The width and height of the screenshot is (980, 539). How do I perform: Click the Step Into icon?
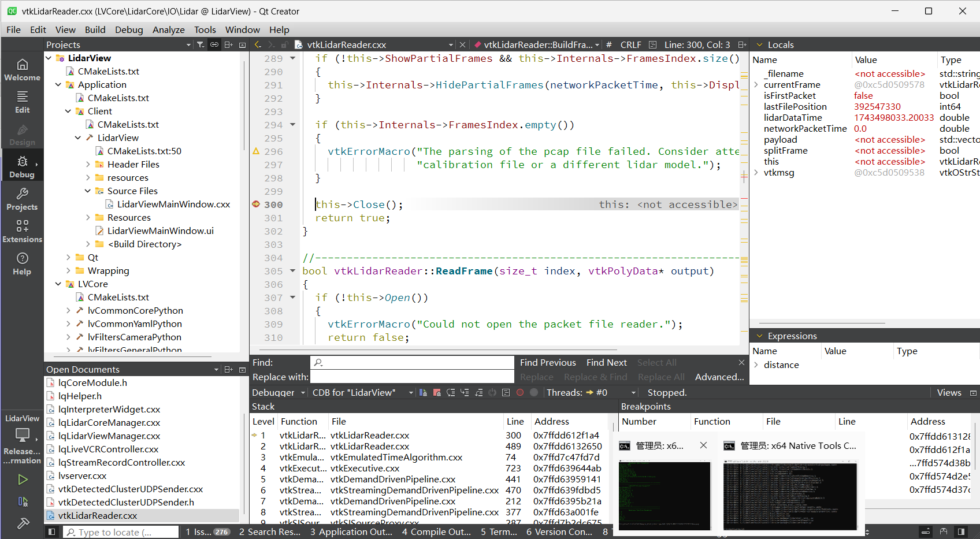[465, 392]
